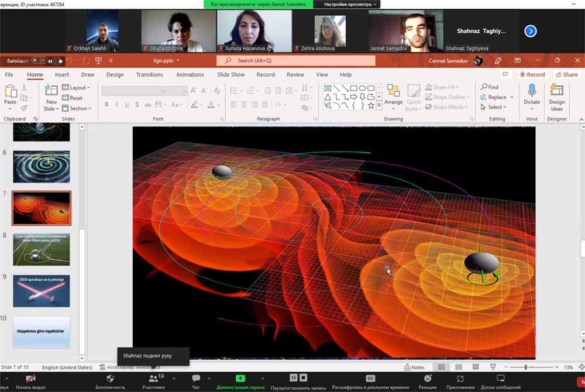Toggle the AutoSave switch in title bar
The width and height of the screenshot is (585, 392).
tap(39, 60)
